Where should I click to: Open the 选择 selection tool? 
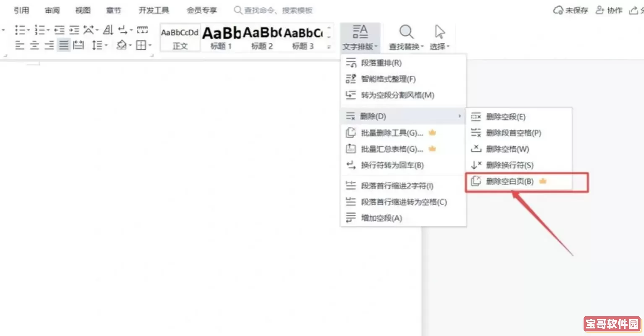tap(439, 37)
